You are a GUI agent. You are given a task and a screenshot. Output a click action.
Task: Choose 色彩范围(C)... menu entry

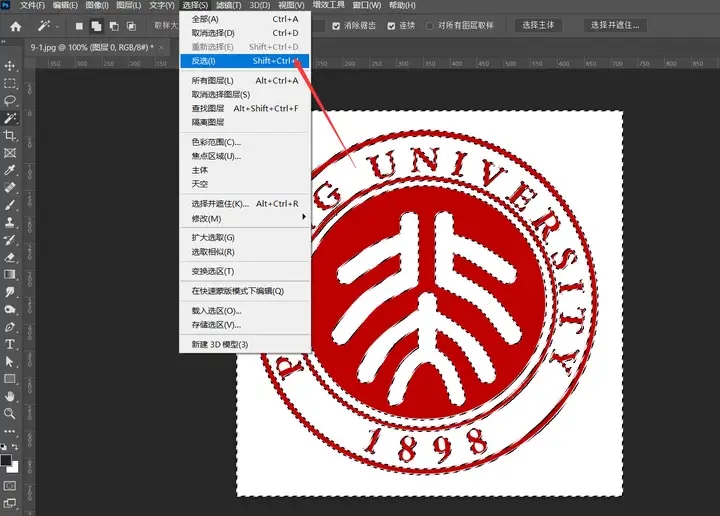[x=245, y=142]
